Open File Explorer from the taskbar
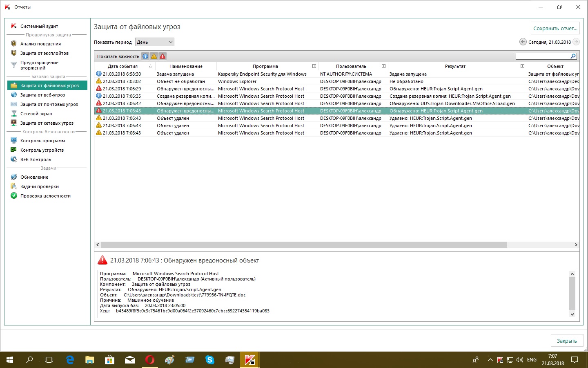588x368 pixels. pos(90,360)
